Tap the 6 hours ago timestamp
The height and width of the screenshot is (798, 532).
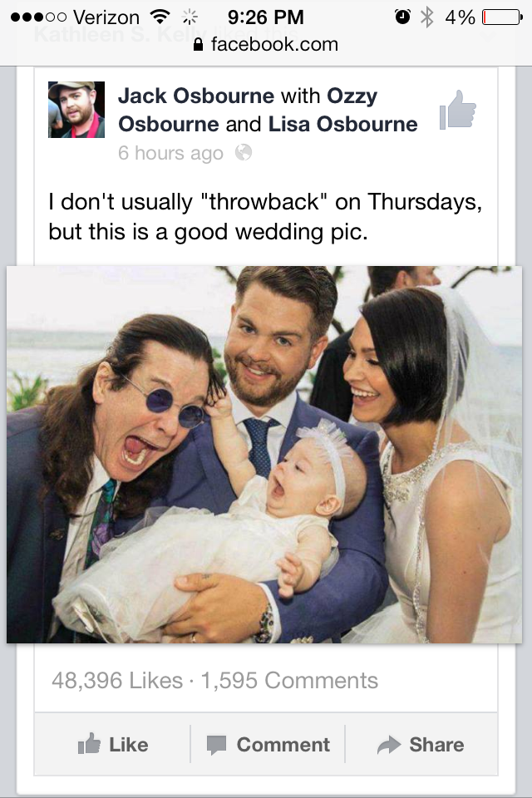pos(170,153)
